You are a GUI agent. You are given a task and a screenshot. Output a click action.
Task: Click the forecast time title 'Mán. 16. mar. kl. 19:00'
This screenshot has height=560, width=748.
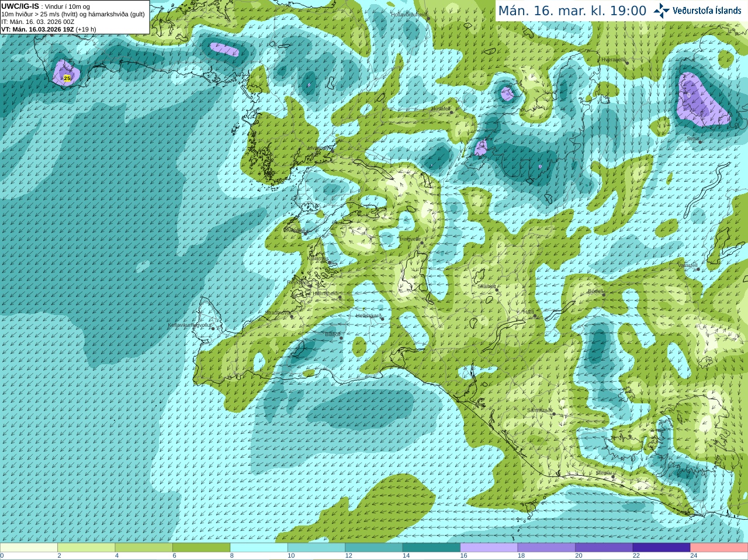572,11
